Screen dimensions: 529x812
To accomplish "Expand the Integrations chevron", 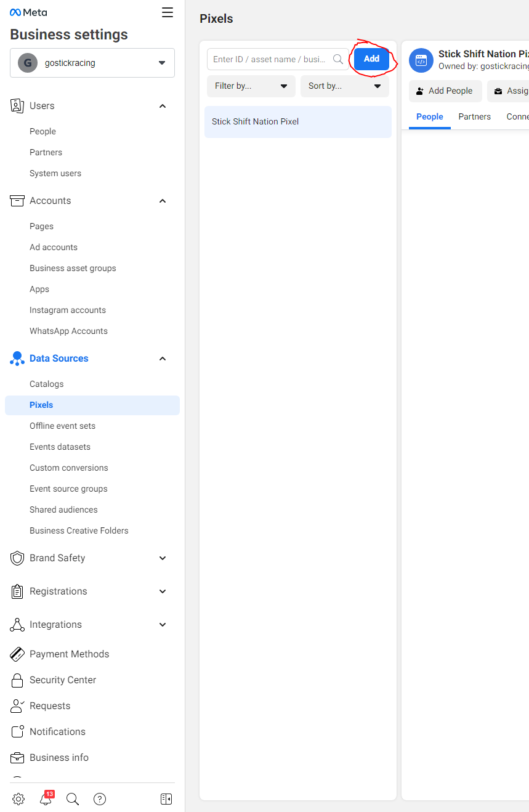I will [x=163, y=625].
